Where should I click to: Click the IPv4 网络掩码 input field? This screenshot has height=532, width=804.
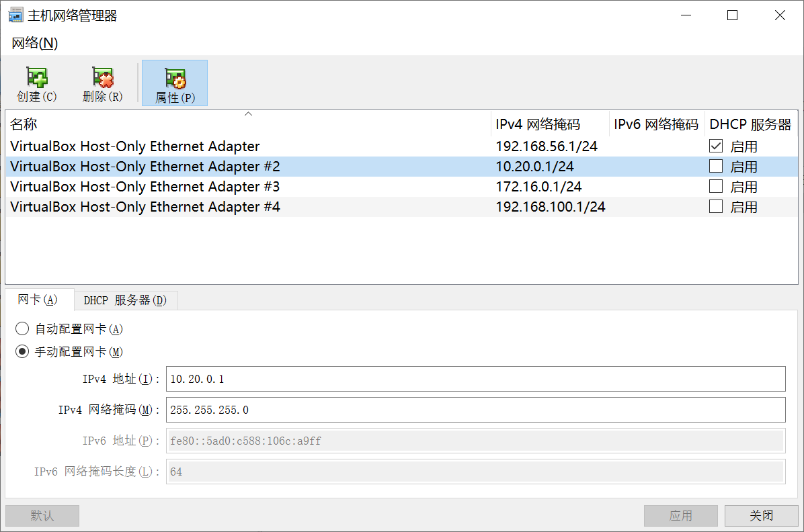(x=476, y=410)
